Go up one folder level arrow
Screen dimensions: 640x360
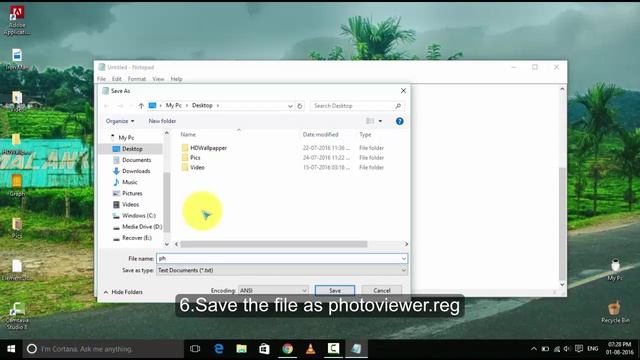[141, 106]
